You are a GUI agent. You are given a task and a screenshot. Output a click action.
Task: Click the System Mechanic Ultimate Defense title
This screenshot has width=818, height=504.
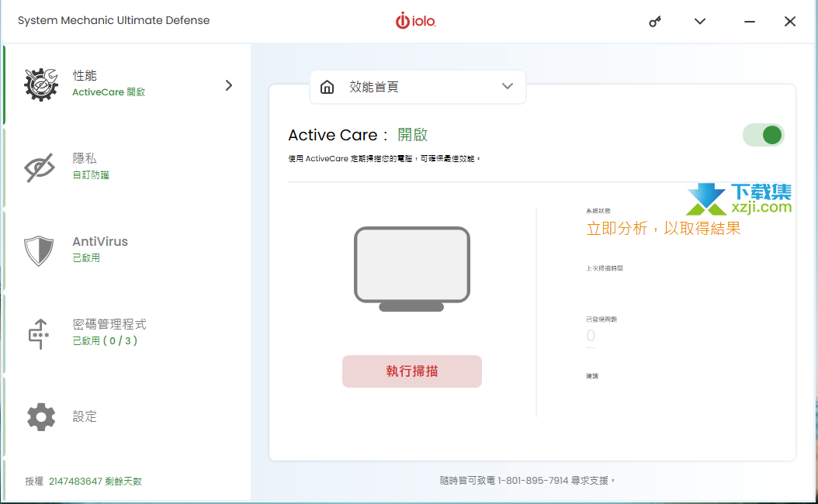coord(114,20)
